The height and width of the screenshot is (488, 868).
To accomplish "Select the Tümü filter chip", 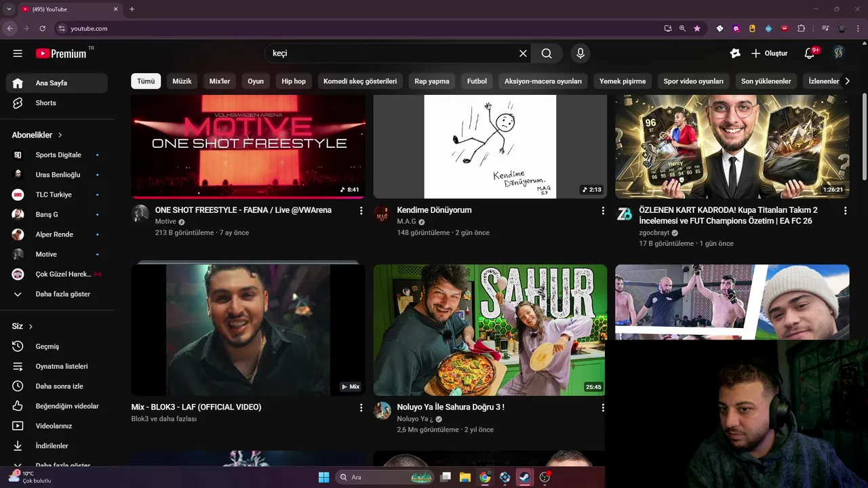I will point(146,81).
